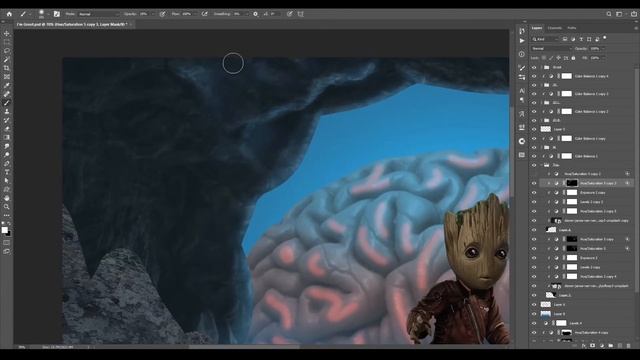Select the Zoom tool
The image size is (640, 360).
point(7,207)
